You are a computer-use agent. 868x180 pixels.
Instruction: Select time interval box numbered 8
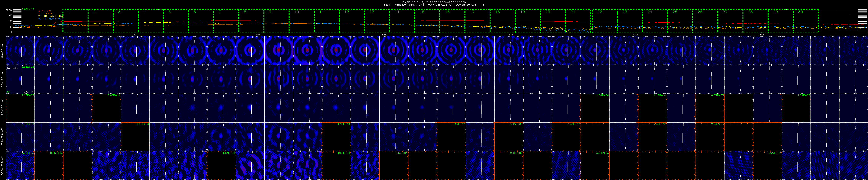tap(251, 21)
